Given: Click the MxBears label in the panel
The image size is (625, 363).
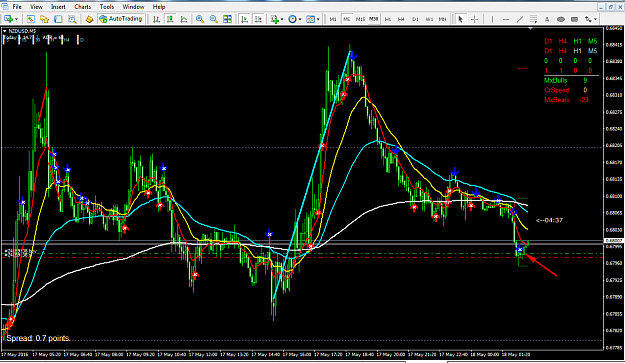Looking at the screenshot, I should pyautogui.click(x=557, y=100).
